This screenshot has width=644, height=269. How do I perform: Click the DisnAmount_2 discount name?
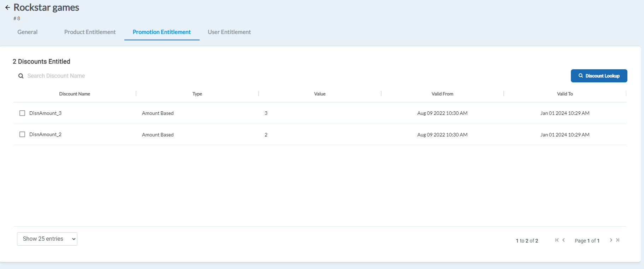point(45,134)
